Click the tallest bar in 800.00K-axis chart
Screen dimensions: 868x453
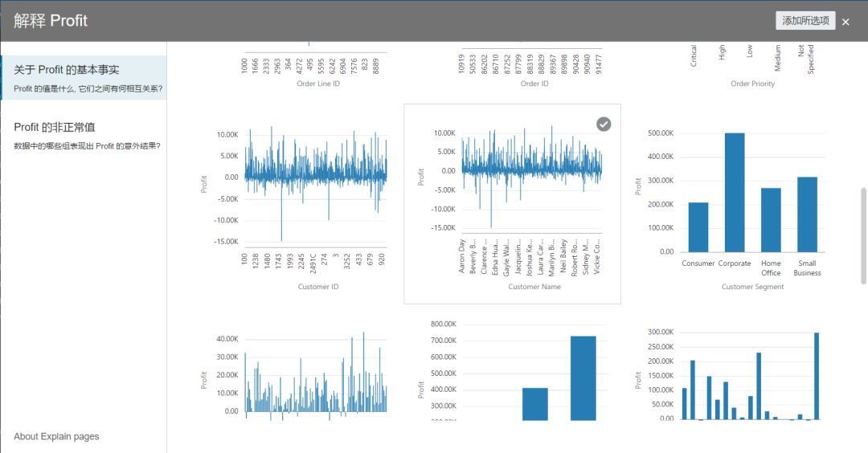pos(583,377)
